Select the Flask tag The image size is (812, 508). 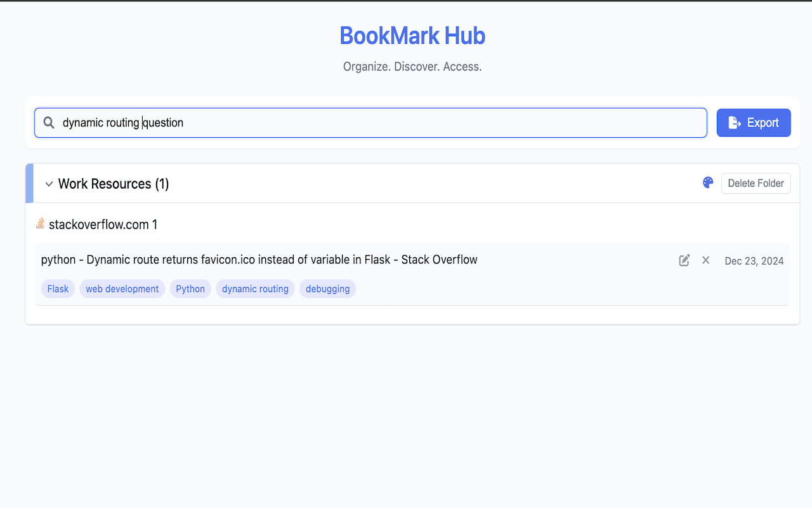tap(57, 288)
